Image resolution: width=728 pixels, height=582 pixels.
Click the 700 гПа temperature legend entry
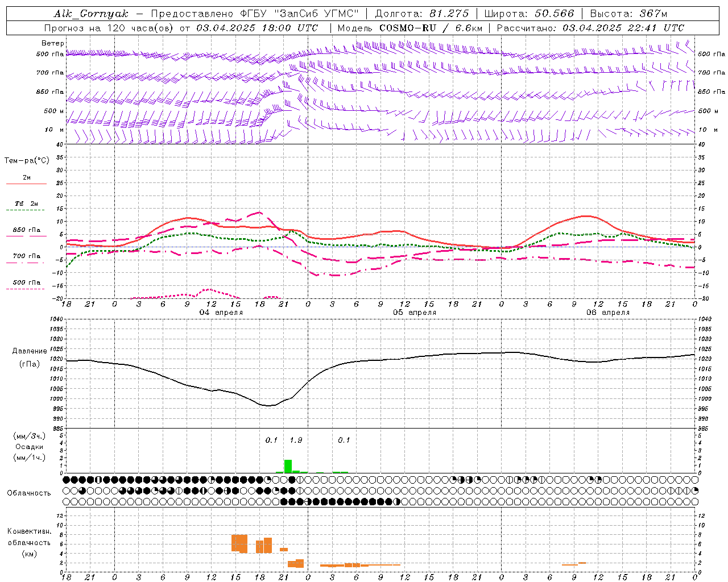click(x=26, y=256)
